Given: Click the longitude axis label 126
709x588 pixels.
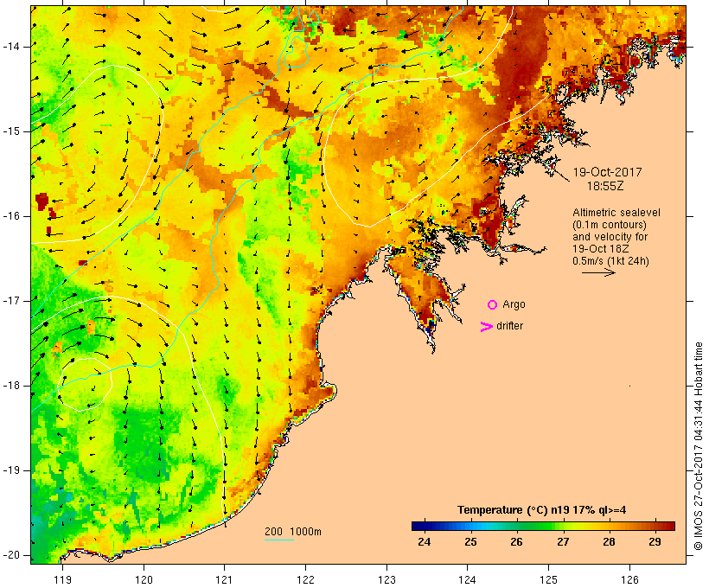Looking at the screenshot, I should 629,580.
